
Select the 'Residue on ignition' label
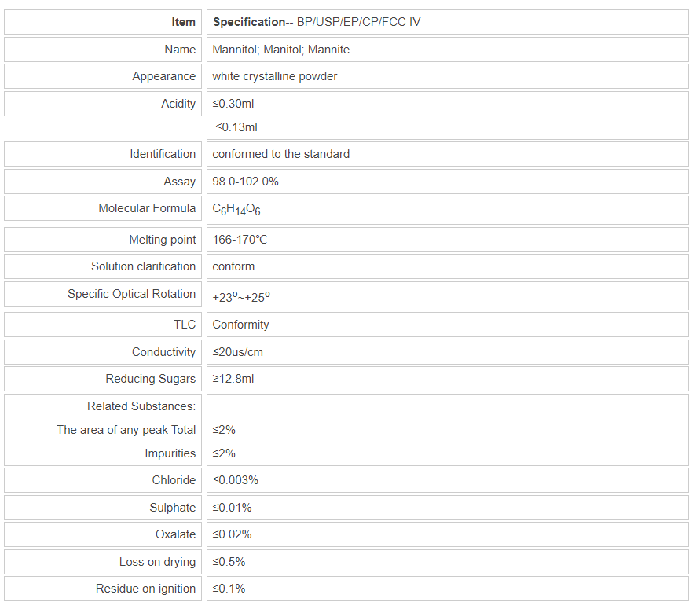click(145, 589)
